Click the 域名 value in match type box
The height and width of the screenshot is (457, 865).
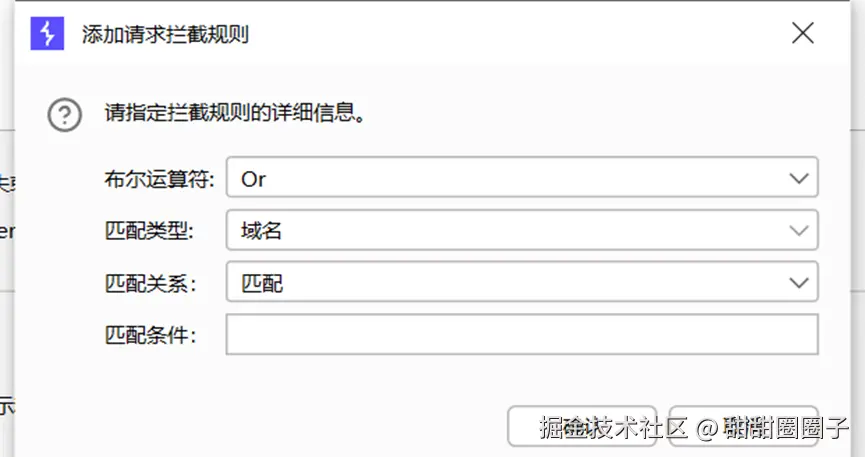point(262,230)
